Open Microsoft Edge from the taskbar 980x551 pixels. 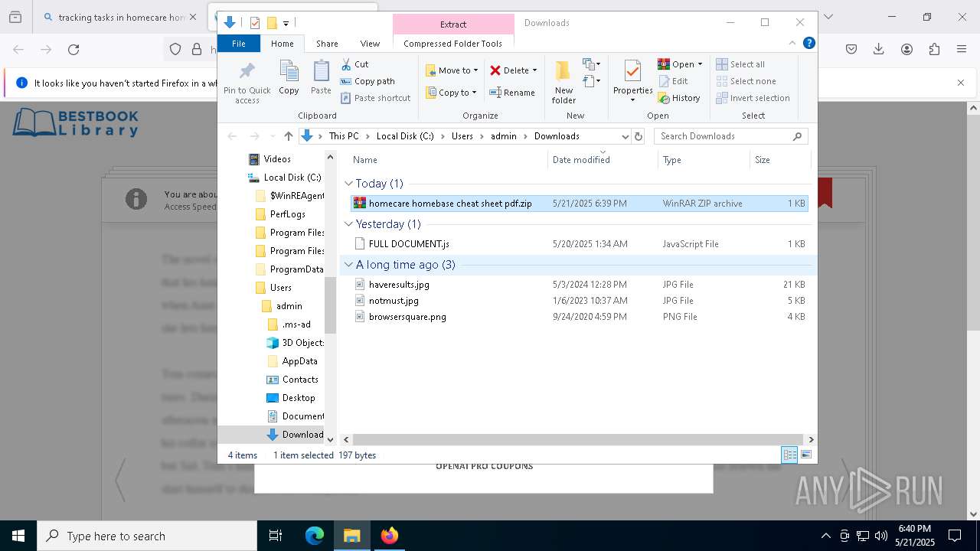tap(315, 536)
